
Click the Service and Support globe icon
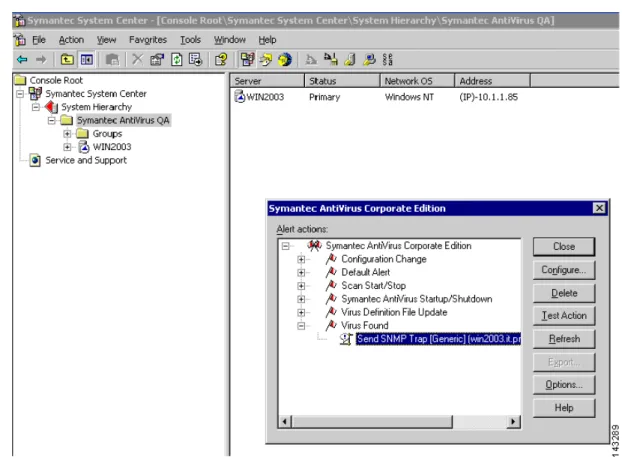pyautogui.click(x=35, y=160)
